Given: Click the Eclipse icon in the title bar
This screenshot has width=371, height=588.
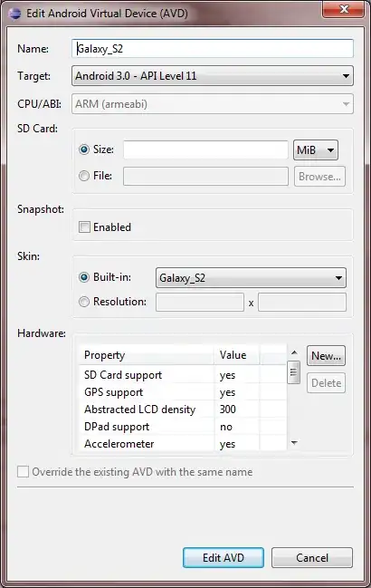Looking at the screenshot, I should 15,14.
